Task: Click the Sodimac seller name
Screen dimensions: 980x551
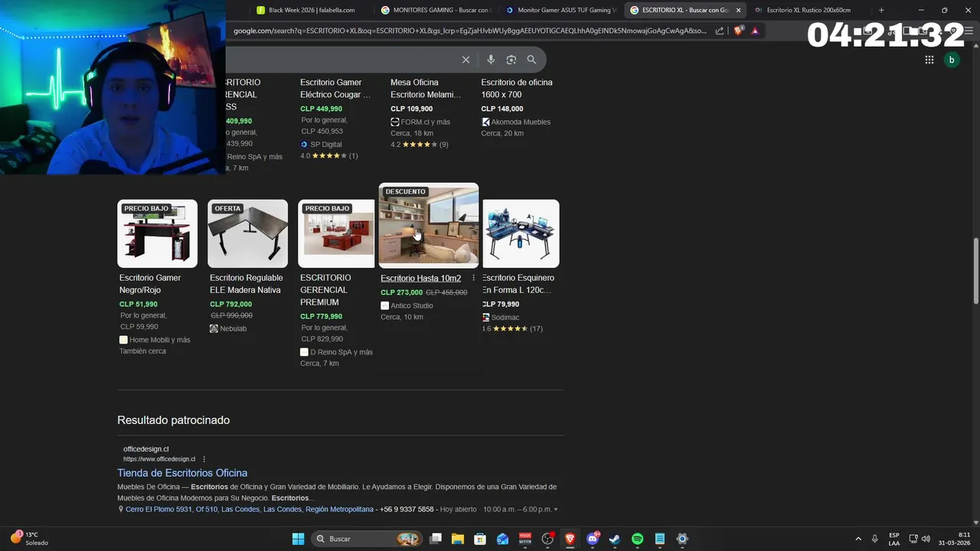Action: click(506, 317)
